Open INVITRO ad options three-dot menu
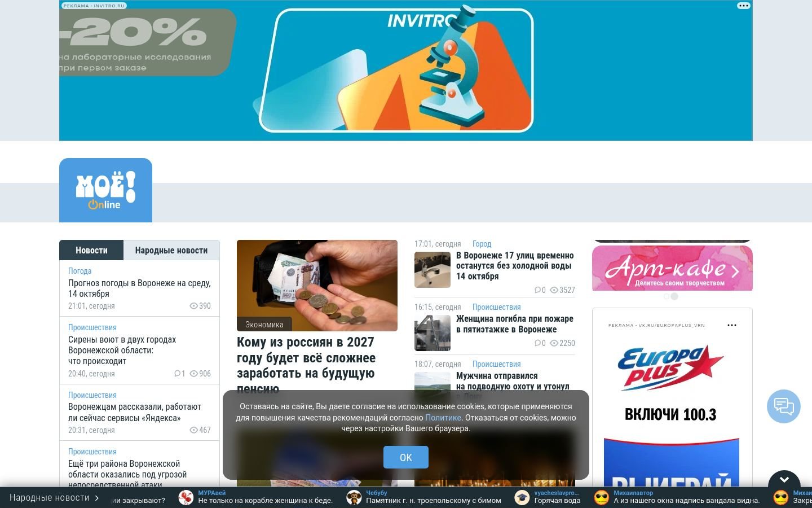 (x=743, y=6)
